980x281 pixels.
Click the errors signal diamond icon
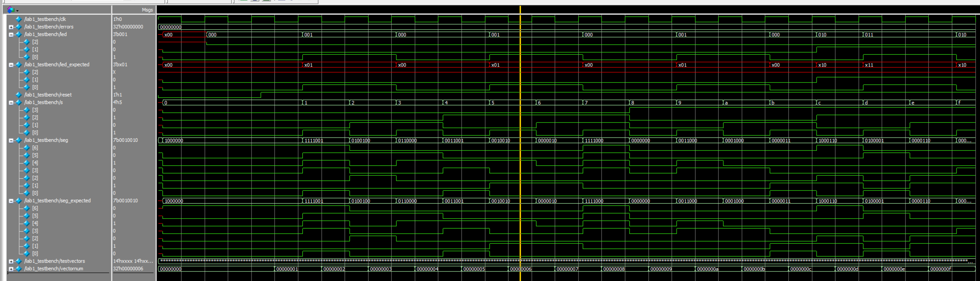point(18,27)
